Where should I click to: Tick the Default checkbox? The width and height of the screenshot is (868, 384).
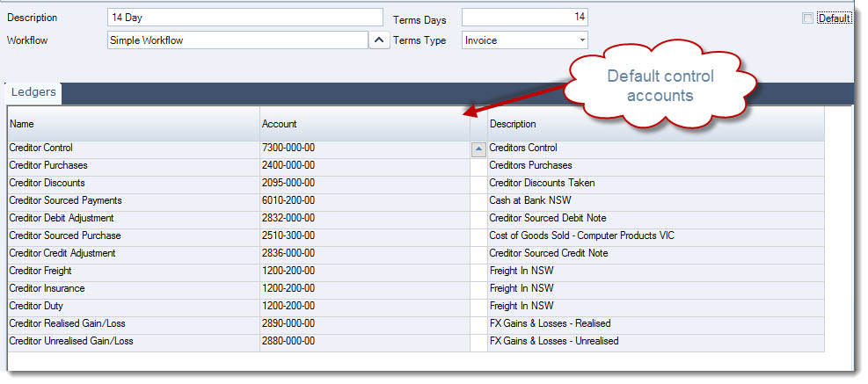[807, 18]
